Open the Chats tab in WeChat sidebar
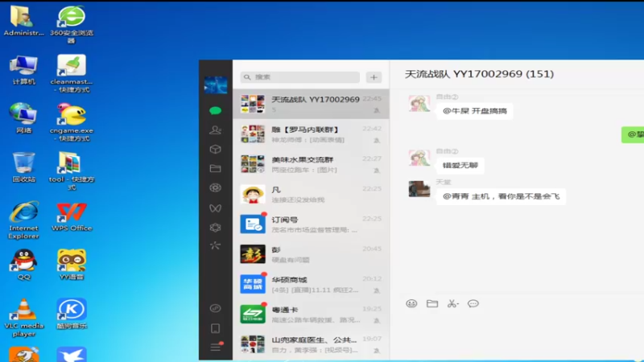Image resolution: width=644 pixels, height=362 pixels. 215,110
